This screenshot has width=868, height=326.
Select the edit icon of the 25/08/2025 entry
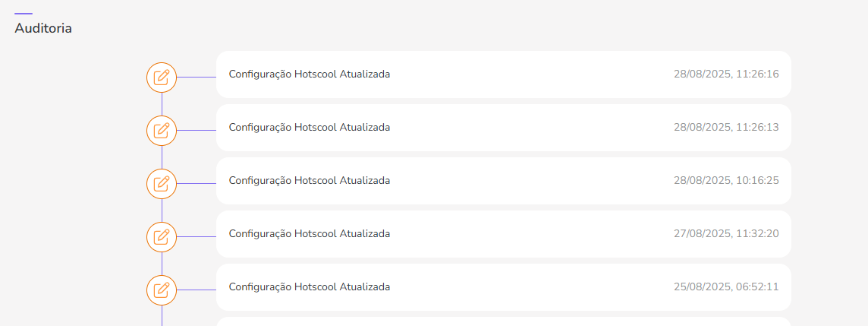point(162,290)
